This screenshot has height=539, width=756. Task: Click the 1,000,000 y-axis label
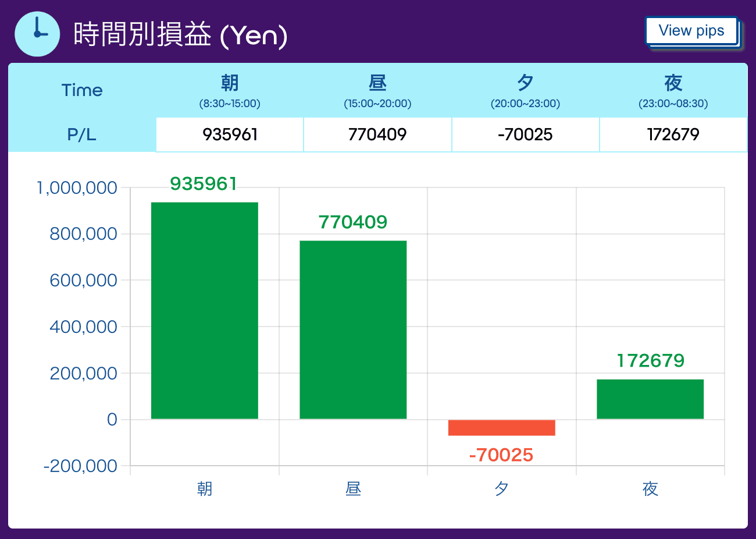(77, 187)
